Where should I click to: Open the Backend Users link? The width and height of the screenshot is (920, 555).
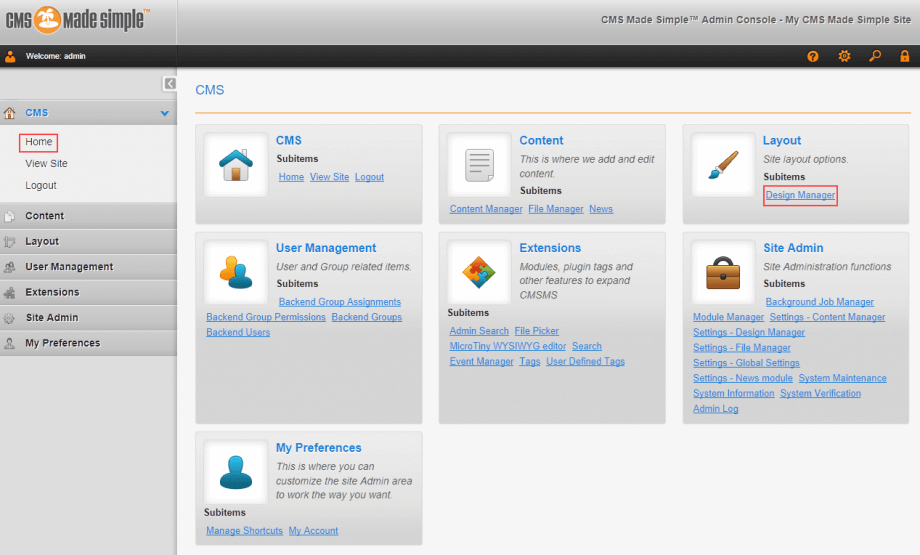238,333
